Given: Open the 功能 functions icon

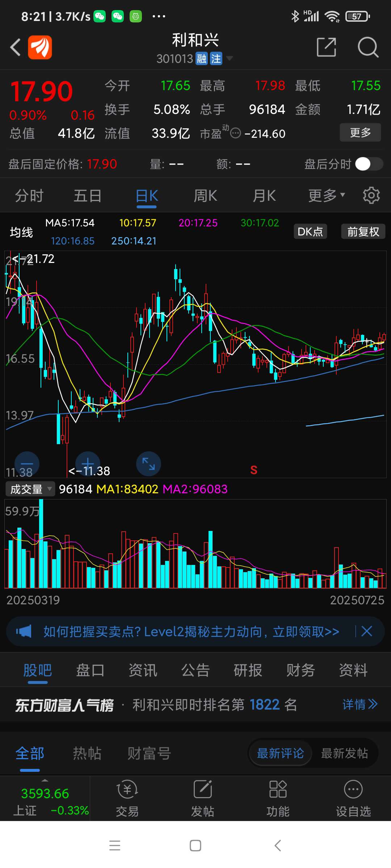Looking at the screenshot, I should pyautogui.click(x=278, y=798).
